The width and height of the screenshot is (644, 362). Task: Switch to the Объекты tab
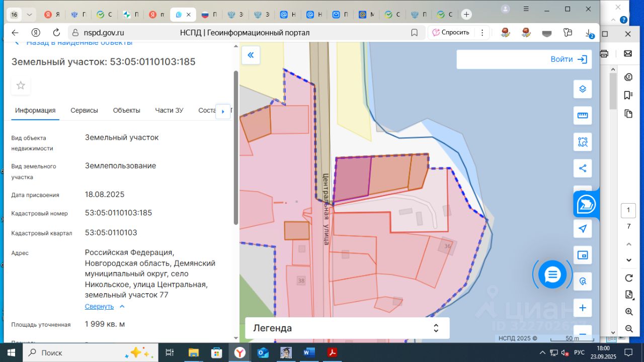[x=126, y=111]
